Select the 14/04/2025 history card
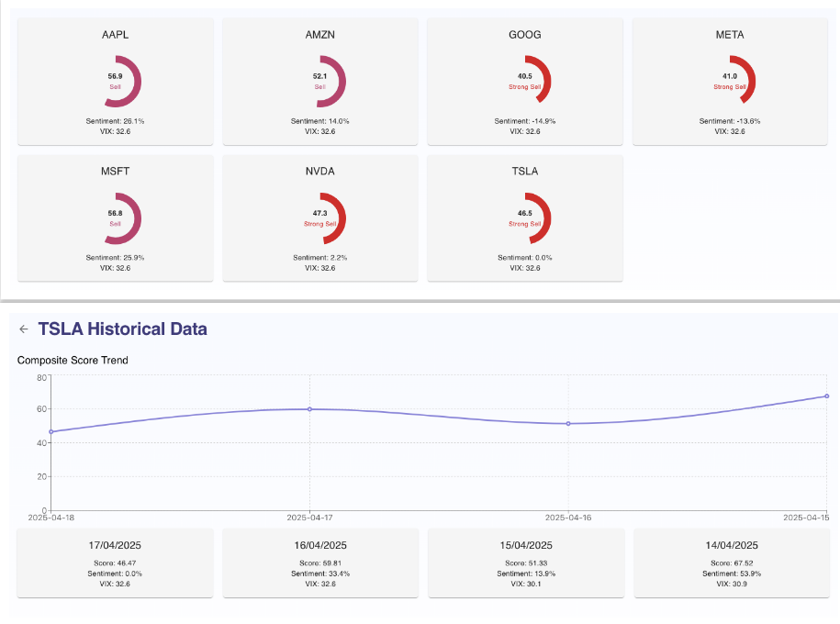The height and width of the screenshot is (624, 840). point(730,563)
